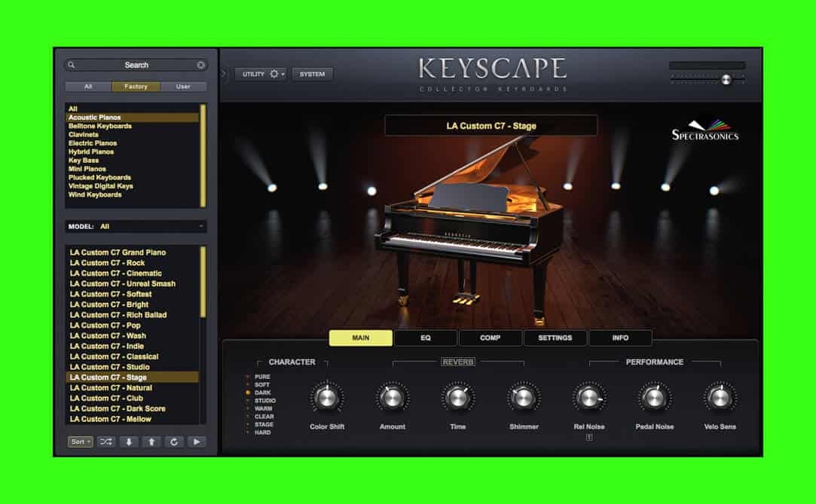Image resolution: width=816 pixels, height=504 pixels.
Task: Open the MODEL filter dropdown
Action: pos(136,226)
